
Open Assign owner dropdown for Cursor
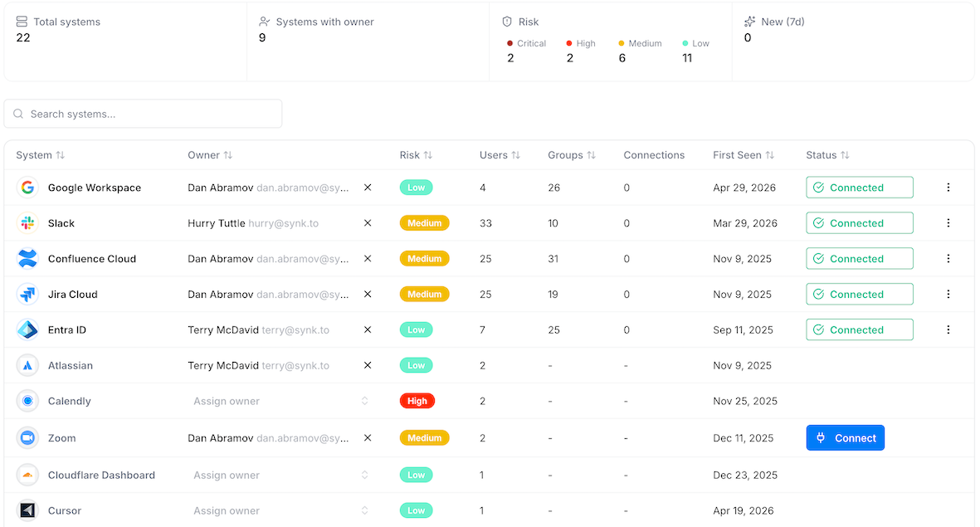[280, 510]
